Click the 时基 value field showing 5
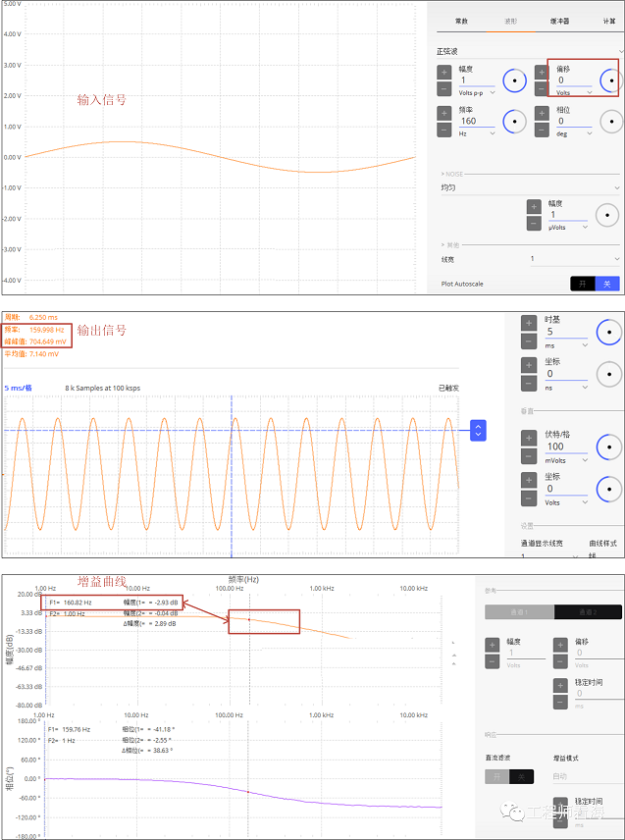 click(x=566, y=332)
